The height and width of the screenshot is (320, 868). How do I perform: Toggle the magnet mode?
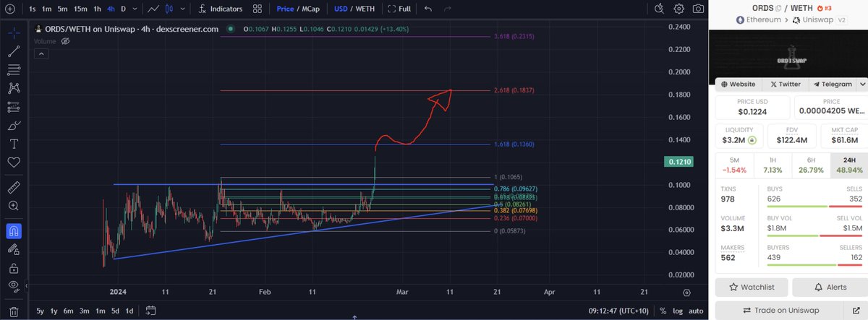(x=14, y=231)
